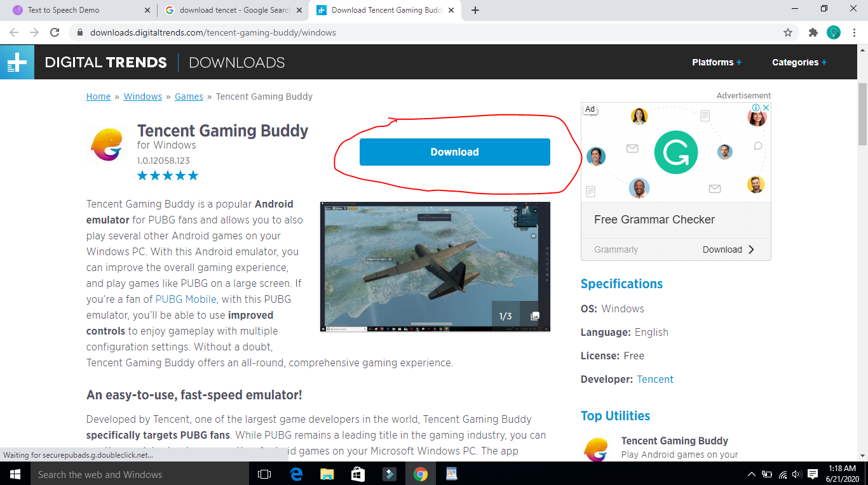
Task: Click the ad info icon
Action: coord(756,108)
